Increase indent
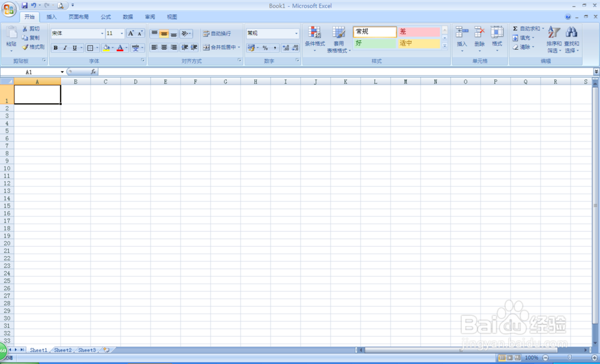Screen dimensions: 600x364 194,47
